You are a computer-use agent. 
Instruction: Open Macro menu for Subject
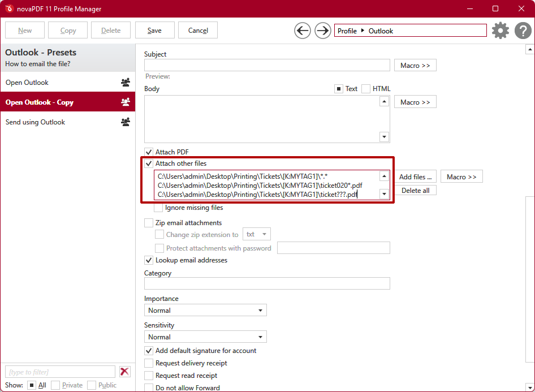415,65
